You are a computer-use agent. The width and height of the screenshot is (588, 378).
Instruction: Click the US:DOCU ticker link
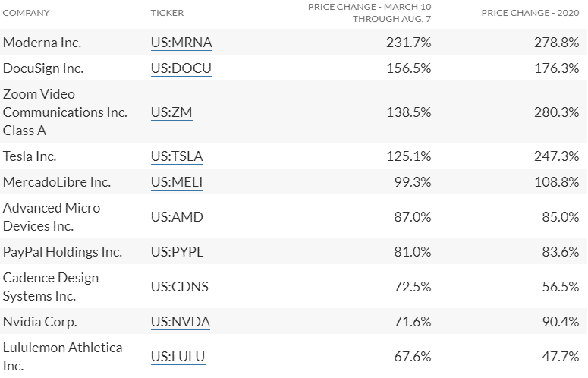(x=181, y=68)
